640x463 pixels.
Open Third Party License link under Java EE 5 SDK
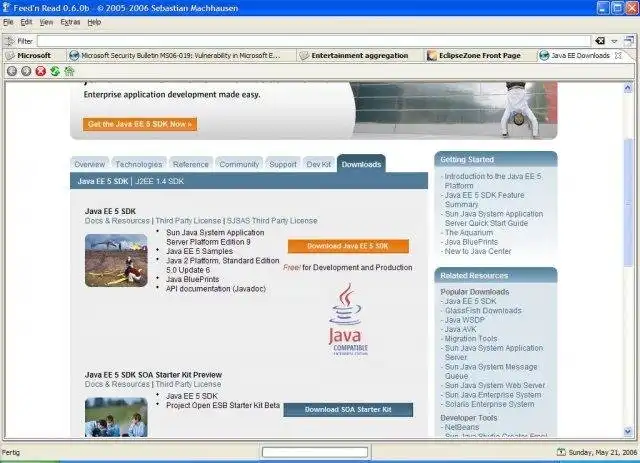[x=188, y=221]
